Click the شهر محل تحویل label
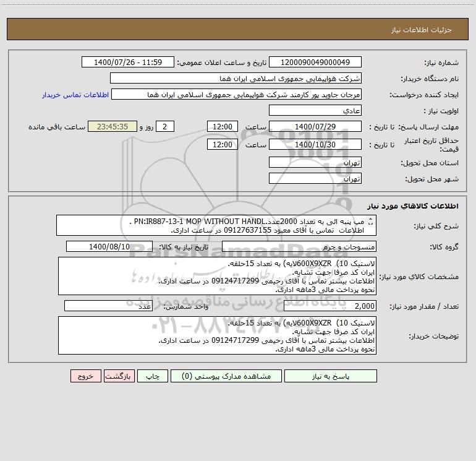476x461 pixels. tap(432, 179)
